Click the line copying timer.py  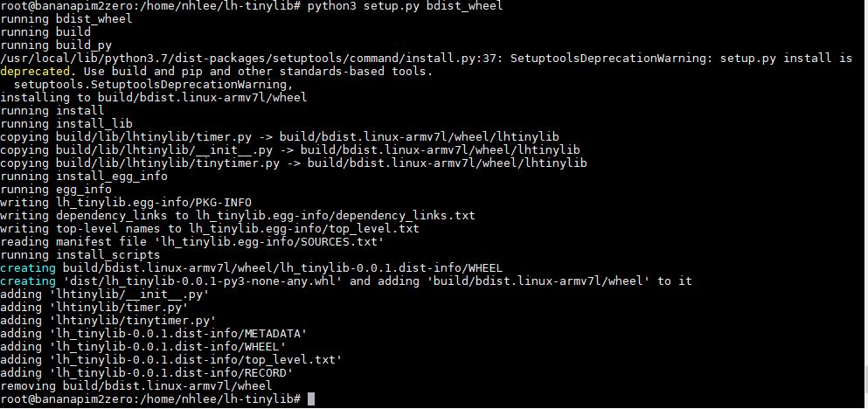(x=280, y=136)
